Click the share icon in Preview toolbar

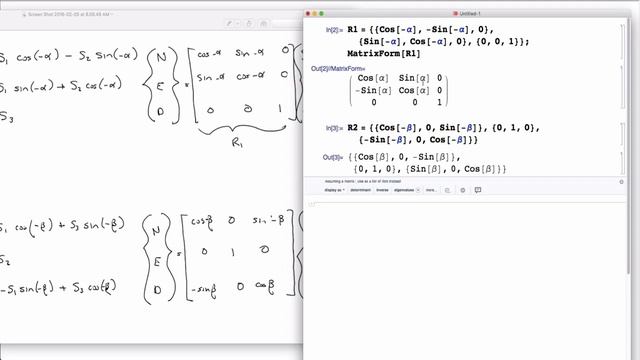coord(249,24)
